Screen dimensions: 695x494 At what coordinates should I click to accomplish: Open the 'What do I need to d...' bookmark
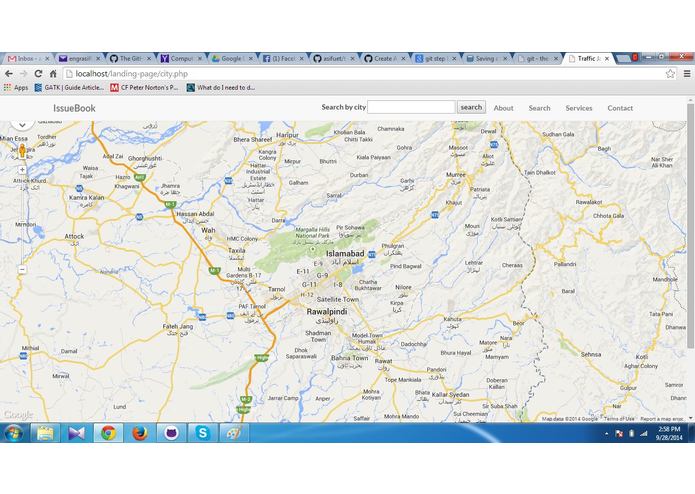click(x=221, y=88)
